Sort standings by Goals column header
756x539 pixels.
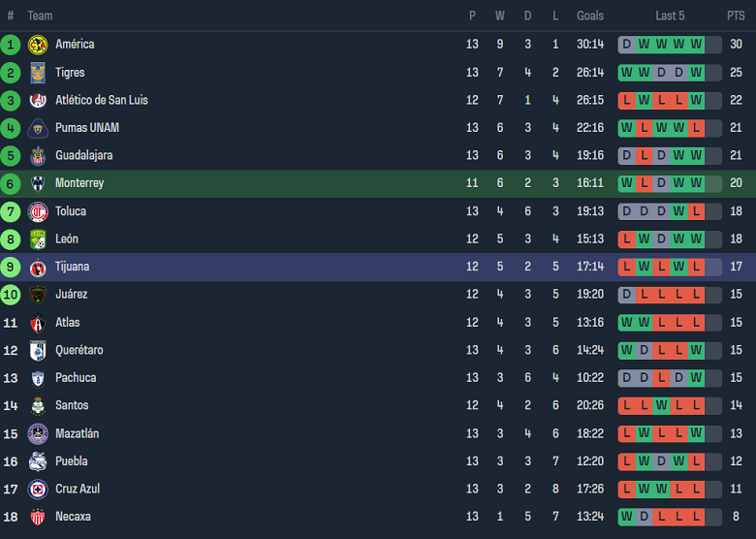point(589,16)
